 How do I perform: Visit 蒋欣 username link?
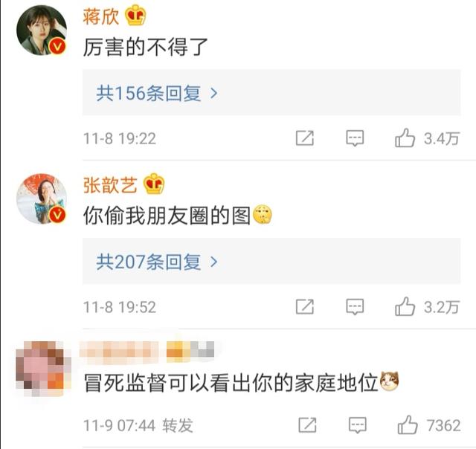(x=101, y=16)
